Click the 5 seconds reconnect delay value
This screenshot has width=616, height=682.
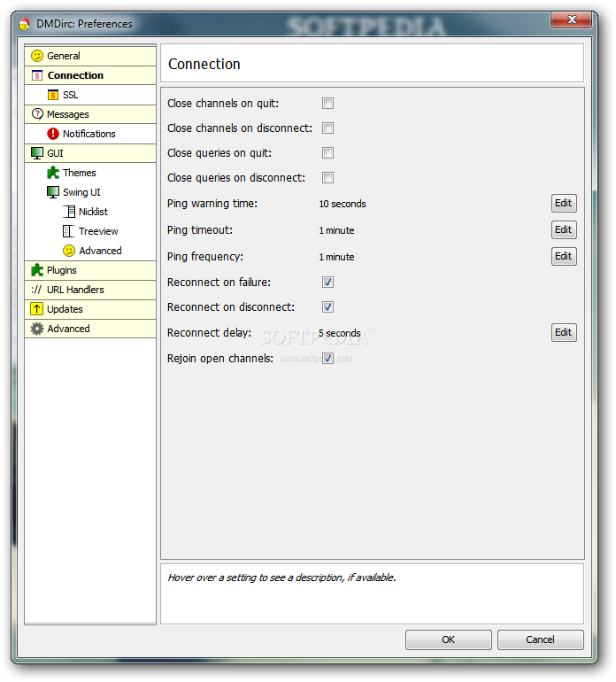click(340, 333)
